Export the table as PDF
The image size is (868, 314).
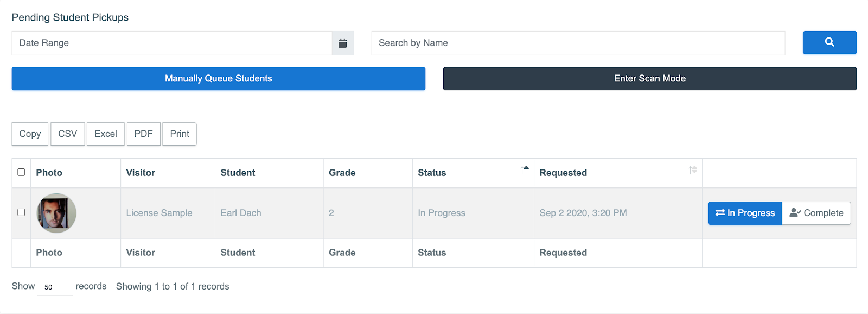click(x=144, y=134)
